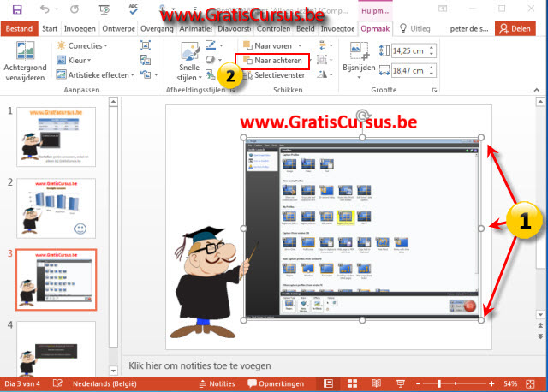Screen dimensions: 548x392
Task: Select slide 1 thumbnail
Action: [56, 137]
